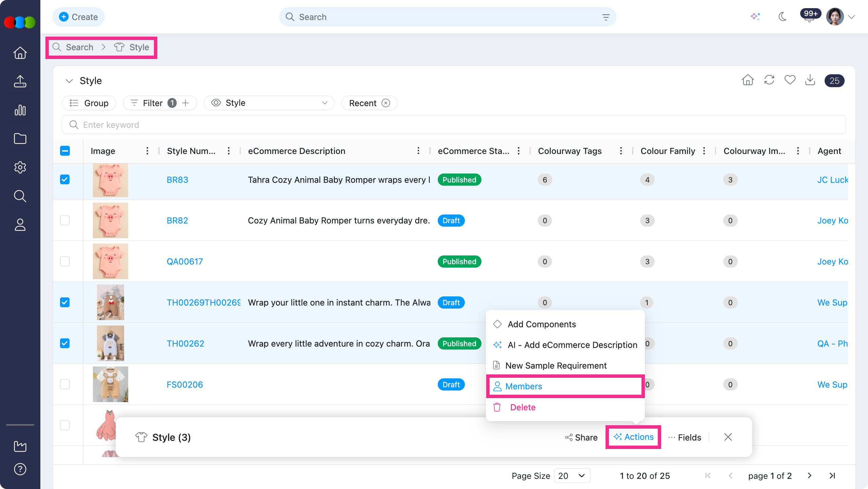Open the Page Size dropdown
The width and height of the screenshot is (868, 489).
click(572, 476)
